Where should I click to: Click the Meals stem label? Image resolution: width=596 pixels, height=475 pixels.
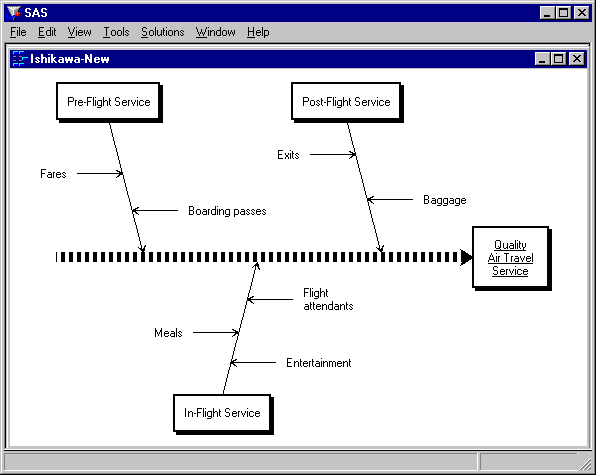click(x=168, y=333)
